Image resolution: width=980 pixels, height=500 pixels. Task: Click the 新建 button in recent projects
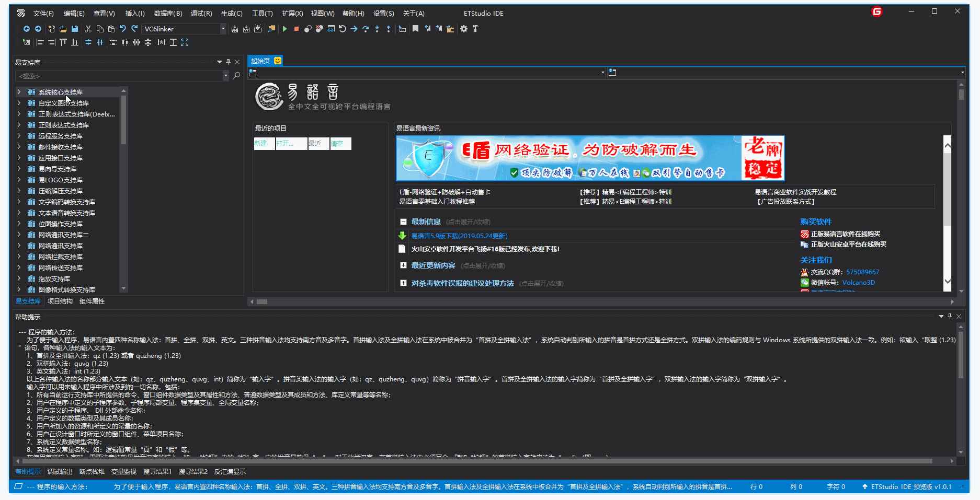pyautogui.click(x=264, y=144)
